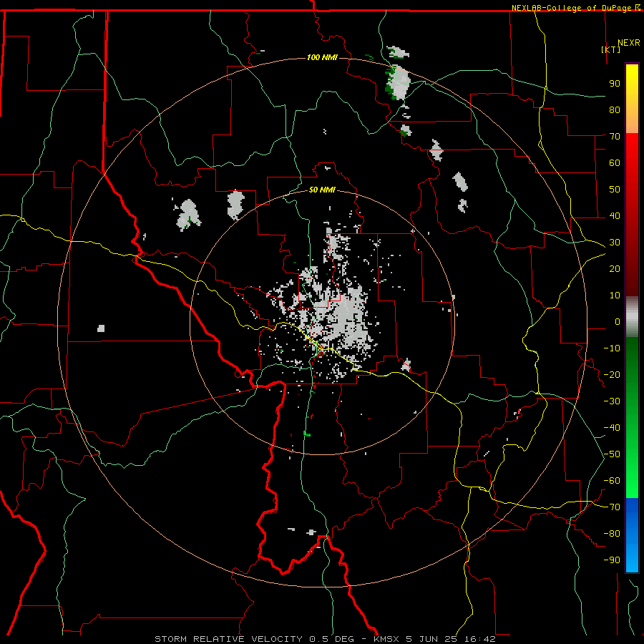Click the 20 value on the velocity legend
This screenshot has height=644, width=644.
tap(615, 268)
